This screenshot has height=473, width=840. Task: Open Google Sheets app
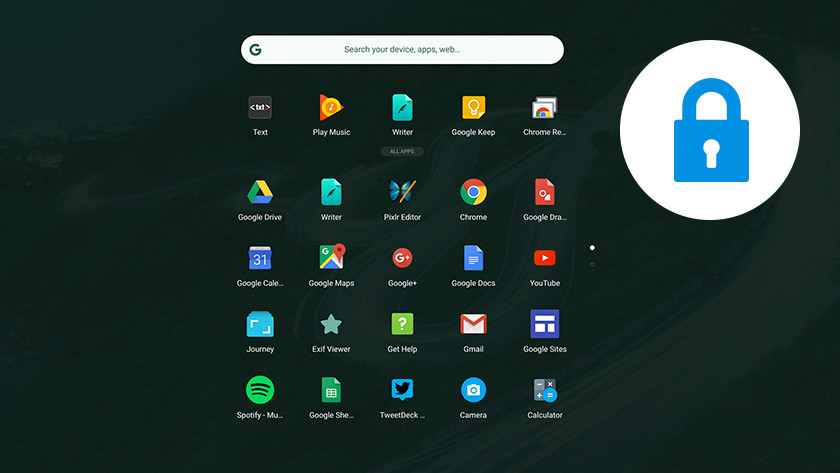pos(331,390)
